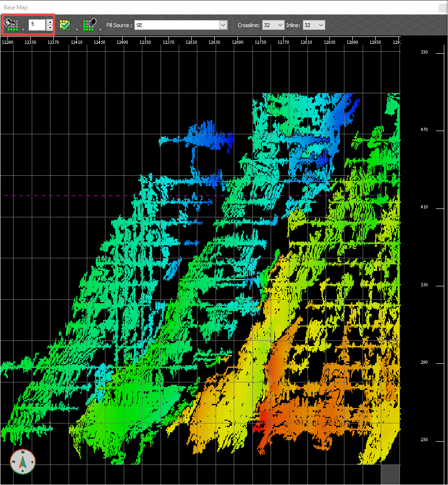Decrease the brush size using the down arrow

(49, 28)
